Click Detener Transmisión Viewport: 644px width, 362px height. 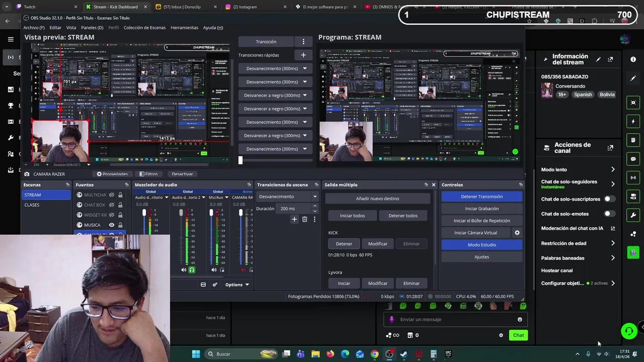481,197
